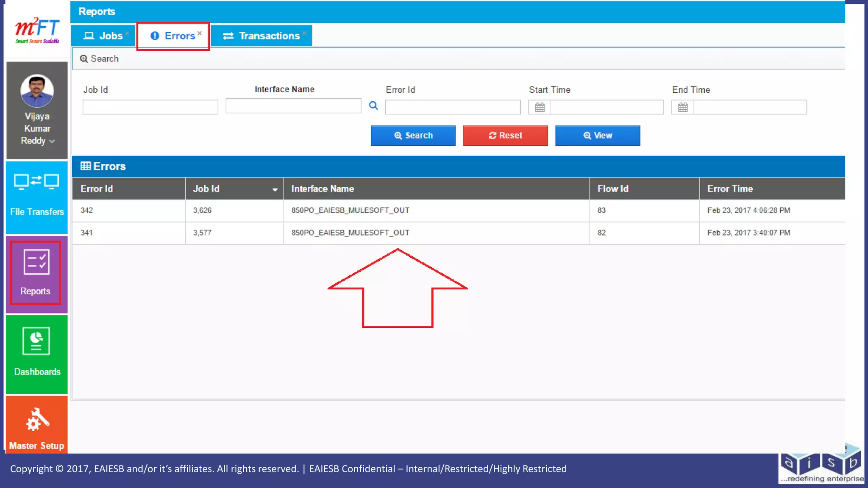Click Interface Name lookup magnifier icon

pos(373,105)
